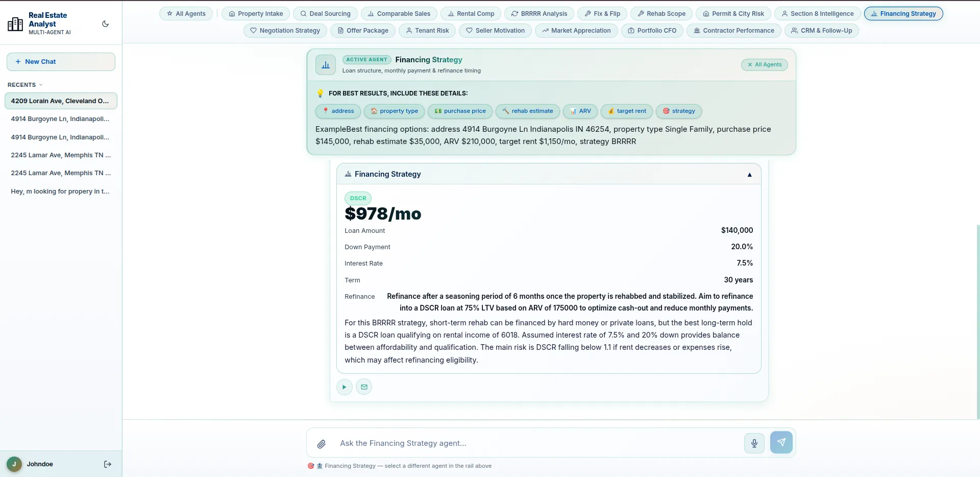Select the Portfolio CFO agent tab
Image resolution: width=980 pixels, height=477 pixels.
click(x=652, y=31)
